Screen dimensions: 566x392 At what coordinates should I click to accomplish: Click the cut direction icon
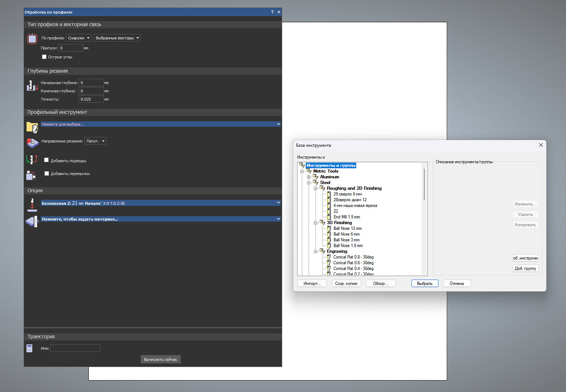tap(32, 143)
